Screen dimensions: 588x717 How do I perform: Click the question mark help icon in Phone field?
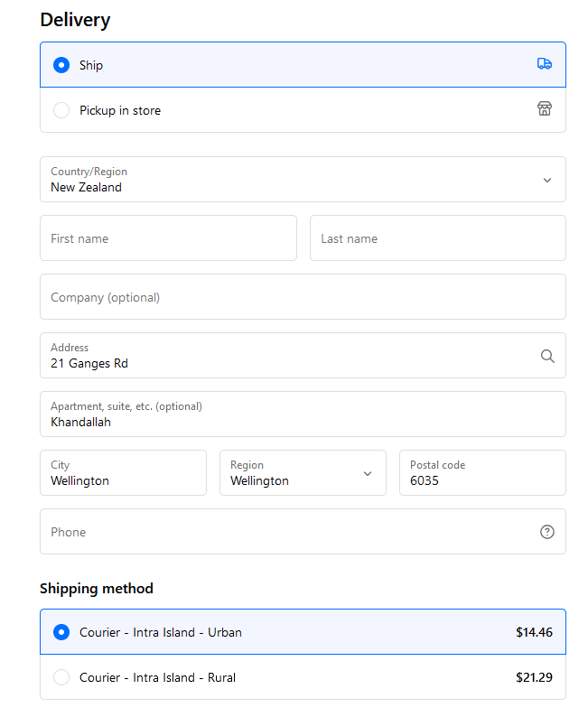(x=546, y=532)
